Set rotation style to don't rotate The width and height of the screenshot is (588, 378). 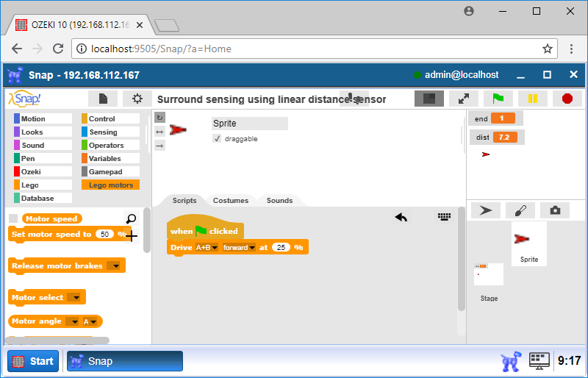159,146
